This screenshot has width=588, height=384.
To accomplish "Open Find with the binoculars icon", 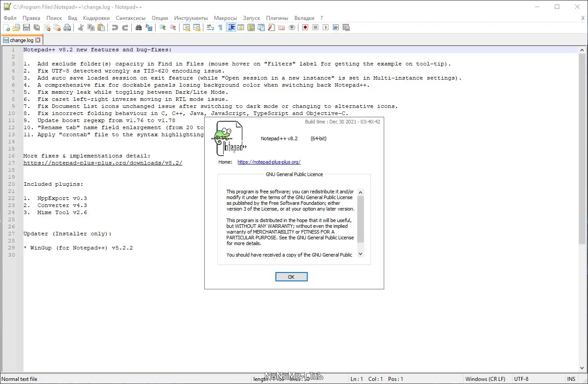I will pos(139,27).
